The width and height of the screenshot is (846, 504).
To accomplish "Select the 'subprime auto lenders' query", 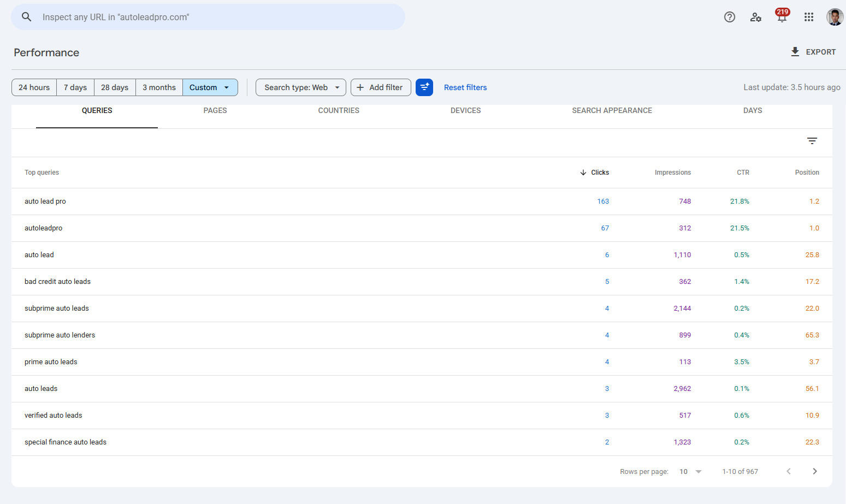I will click(x=60, y=335).
